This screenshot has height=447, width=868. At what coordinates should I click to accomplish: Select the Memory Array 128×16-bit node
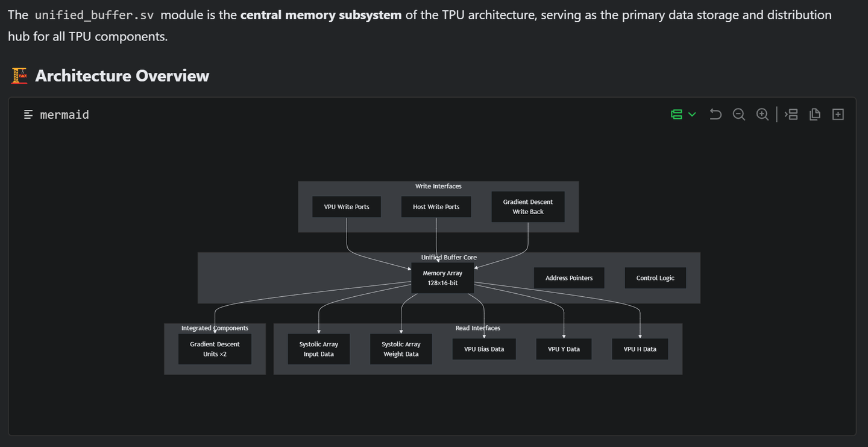[442, 278]
